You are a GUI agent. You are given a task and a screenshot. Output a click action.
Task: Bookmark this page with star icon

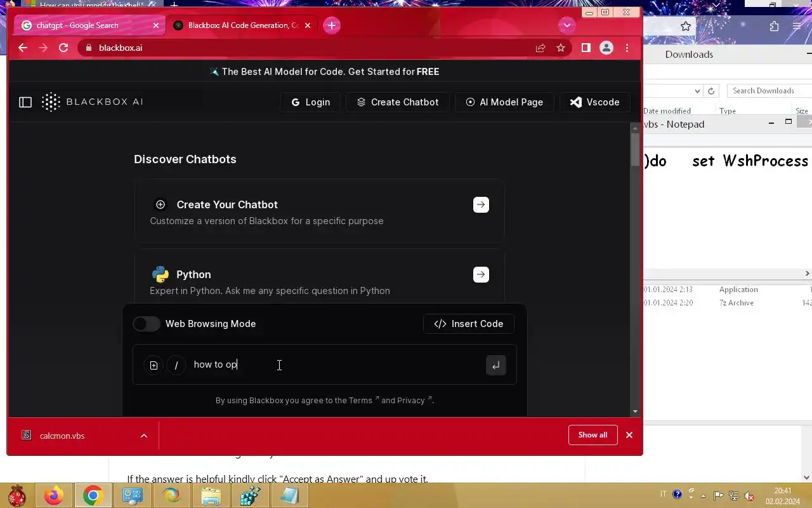click(x=561, y=48)
